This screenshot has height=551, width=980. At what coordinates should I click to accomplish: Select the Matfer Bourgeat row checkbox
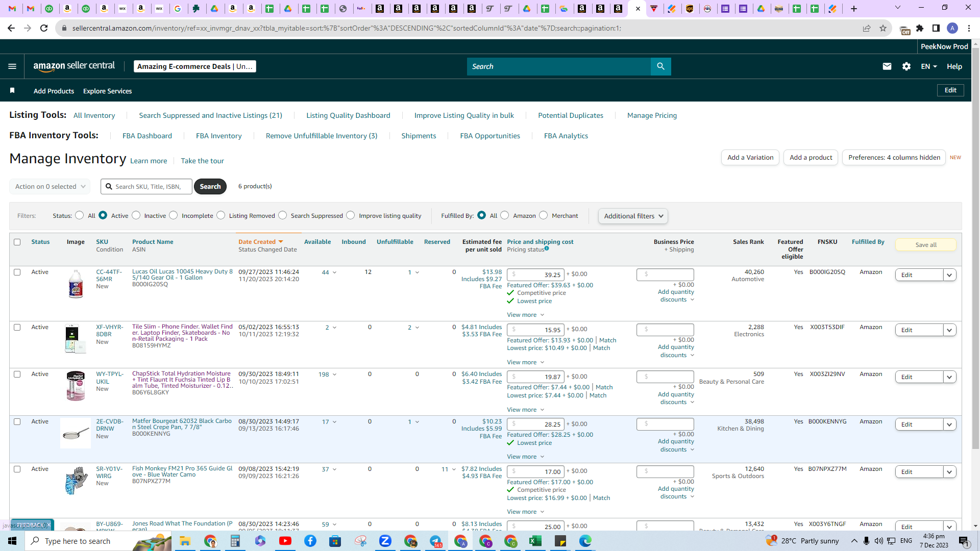(x=17, y=421)
